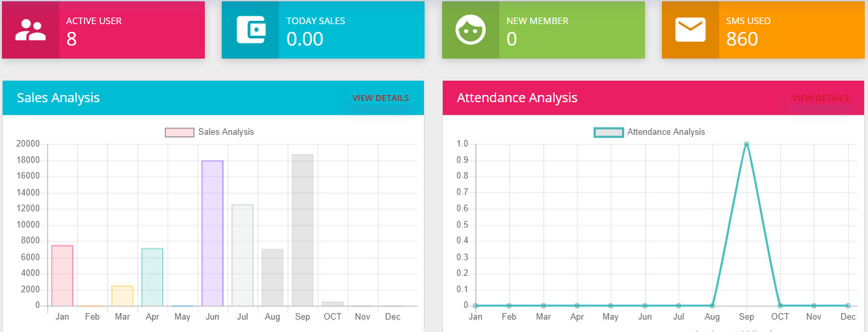Select the OCT bar in sales chart

(332, 304)
